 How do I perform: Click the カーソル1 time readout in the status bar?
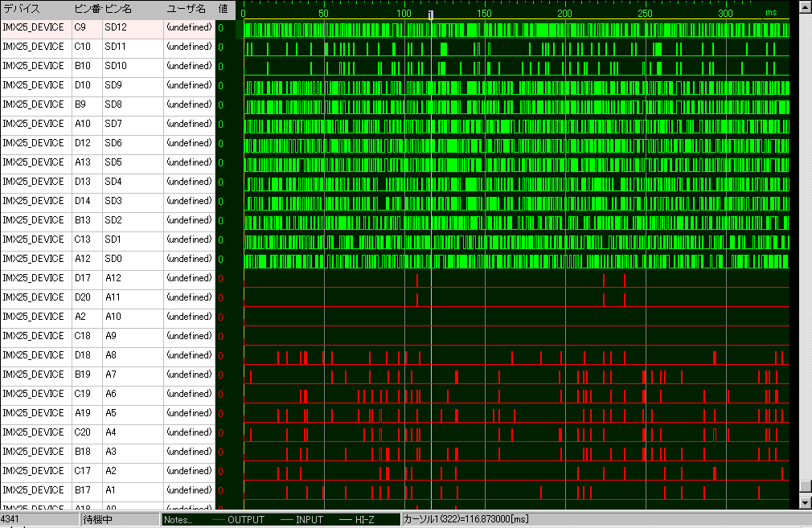click(x=466, y=520)
